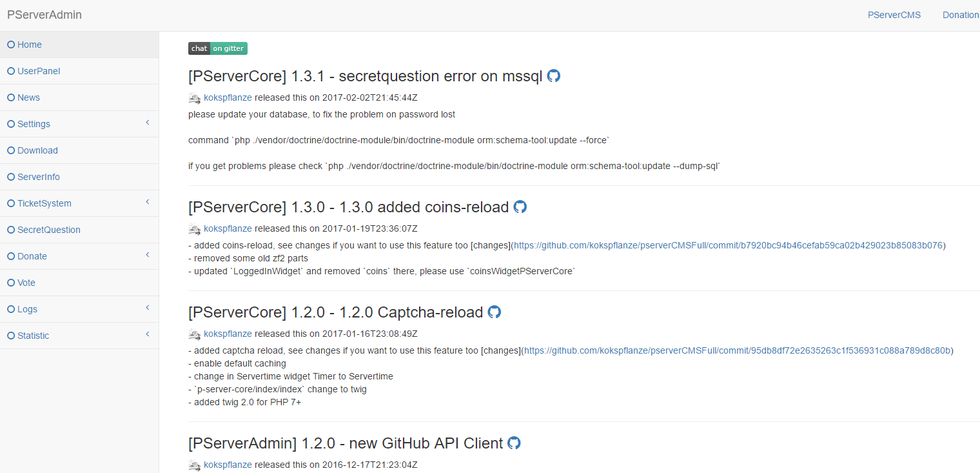980x473 pixels.
Task: Expand the Settings sidebar menu
Action: pos(147,123)
